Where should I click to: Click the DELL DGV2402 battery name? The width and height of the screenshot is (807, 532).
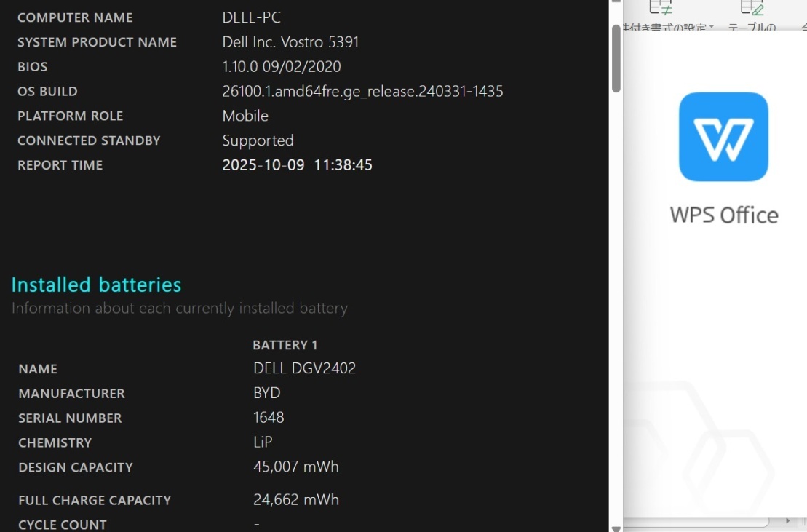pyautogui.click(x=304, y=368)
